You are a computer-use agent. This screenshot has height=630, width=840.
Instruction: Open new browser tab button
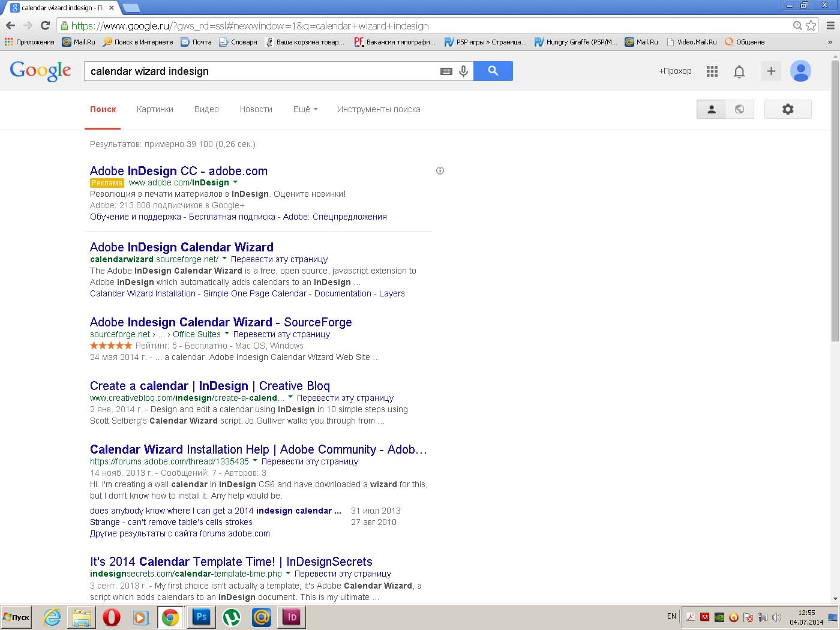click(131, 8)
